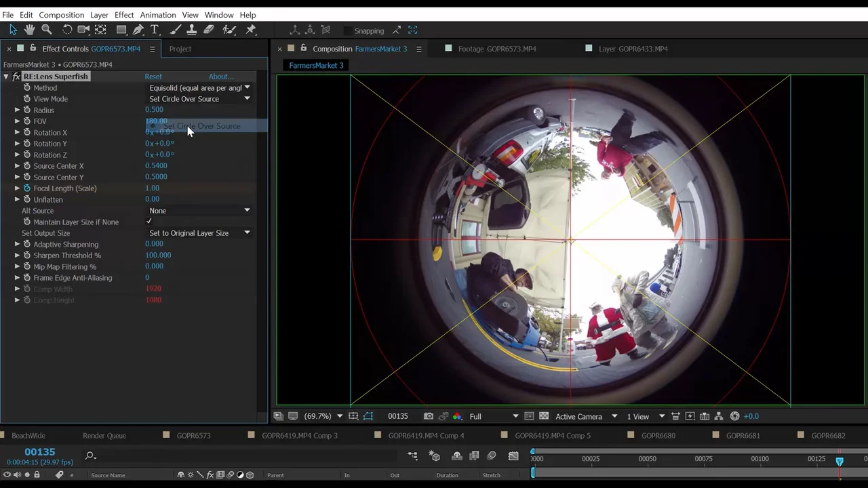Image resolution: width=868 pixels, height=488 pixels.
Task: Toggle the Source Center X stopwatch
Action: [27, 166]
